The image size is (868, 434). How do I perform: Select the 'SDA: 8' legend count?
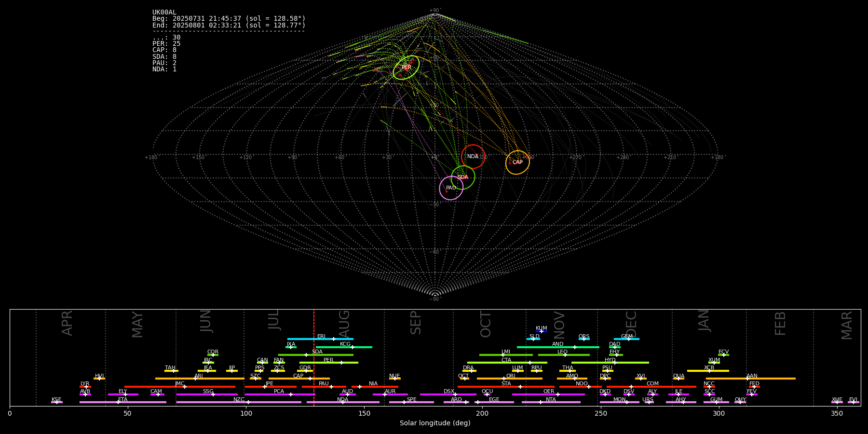tap(164, 57)
